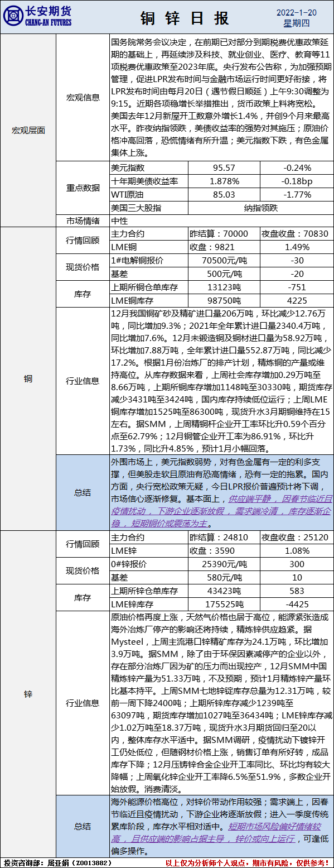
Task: Select the 美元指数 value 95.57 cell
Action: (224, 167)
